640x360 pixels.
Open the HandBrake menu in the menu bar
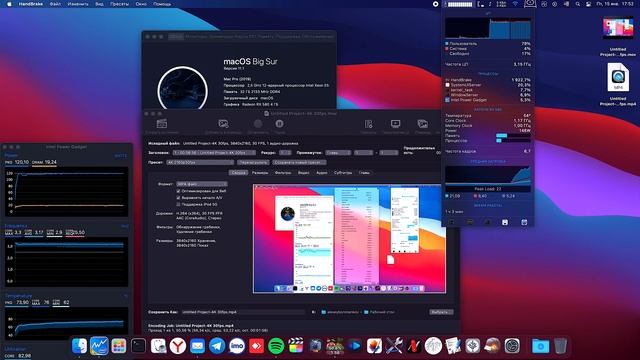[30, 4]
